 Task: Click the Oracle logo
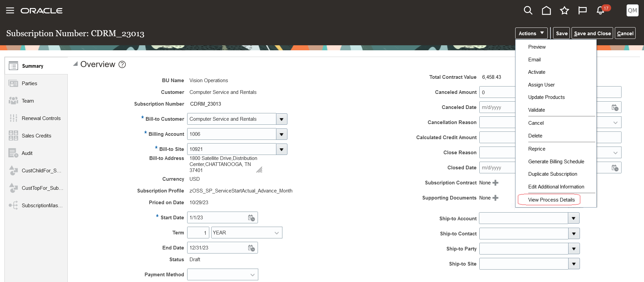click(42, 11)
